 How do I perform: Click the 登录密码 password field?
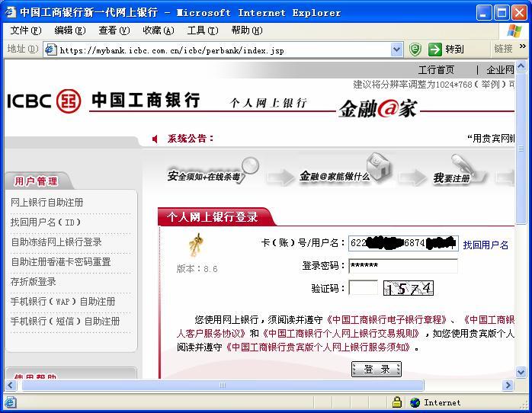click(403, 265)
